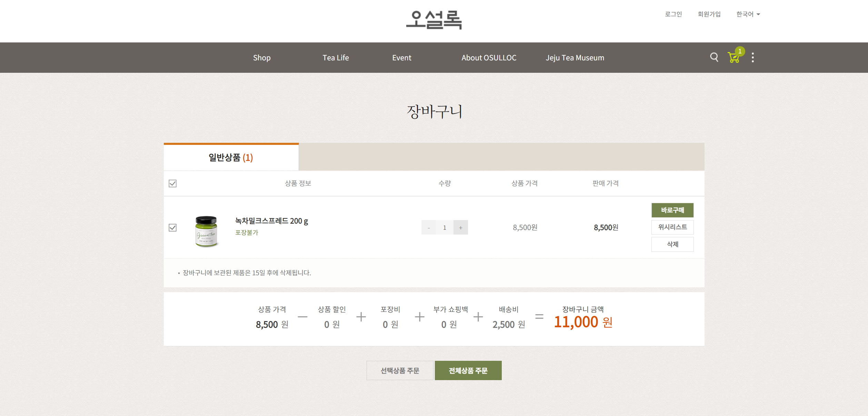The width and height of the screenshot is (868, 416).
Task: Click the 선택상품 주문 button
Action: pos(400,370)
